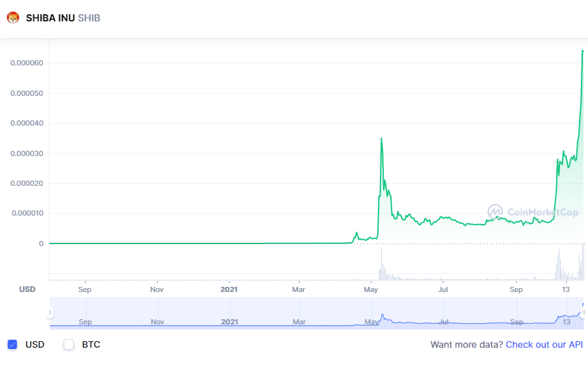Click the Nov label on main chart axis

[157, 289]
